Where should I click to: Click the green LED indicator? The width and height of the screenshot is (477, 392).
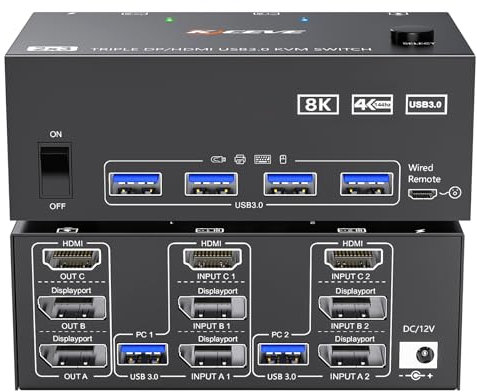(x=170, y=19)
